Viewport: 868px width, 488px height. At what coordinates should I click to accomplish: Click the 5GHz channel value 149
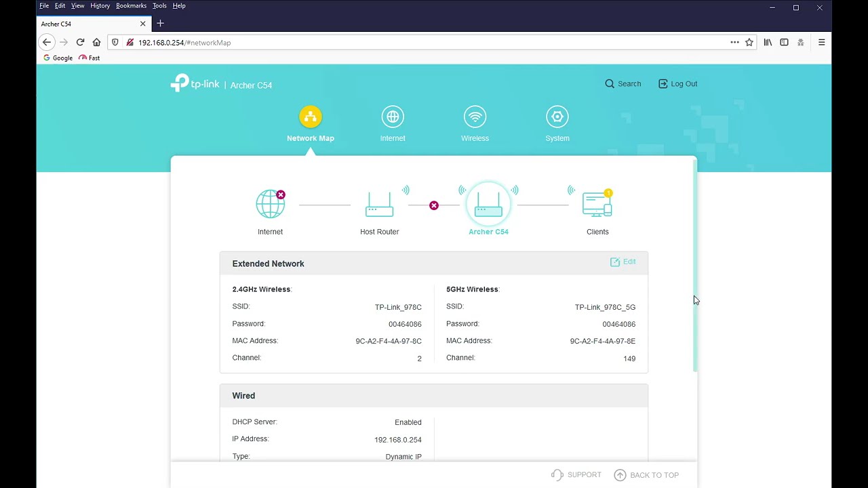[629, 359]
